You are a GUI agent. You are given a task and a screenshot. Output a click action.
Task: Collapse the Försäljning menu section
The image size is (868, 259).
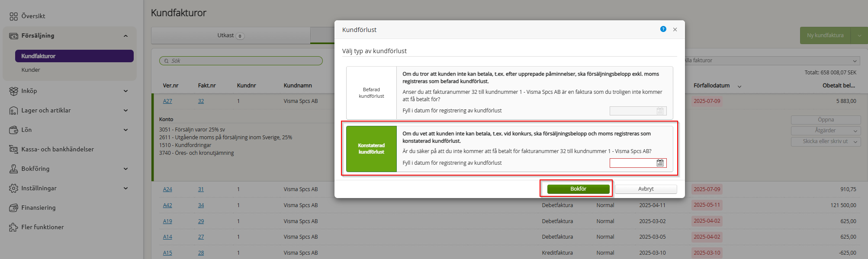[x=125, y=36]
